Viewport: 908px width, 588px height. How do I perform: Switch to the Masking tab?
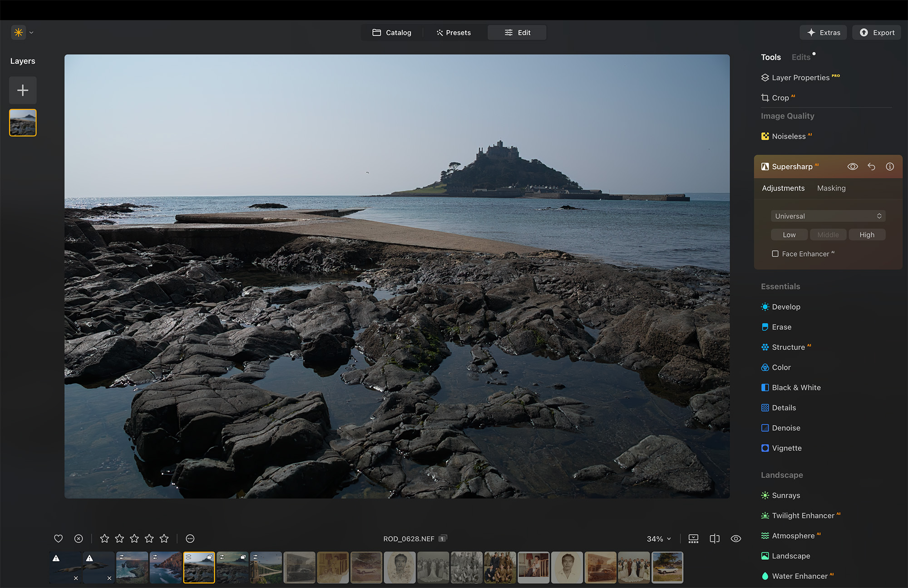click(831, 188)
